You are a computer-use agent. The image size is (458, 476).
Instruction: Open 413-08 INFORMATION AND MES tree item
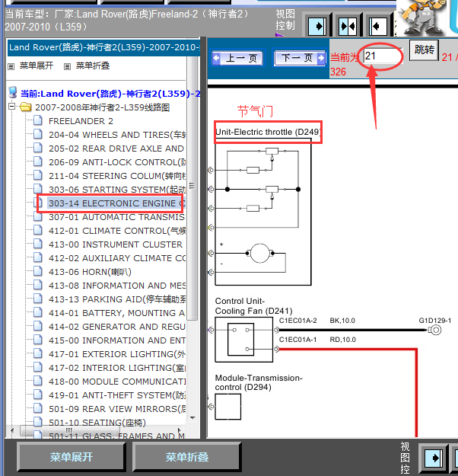[x=117, y=286]
